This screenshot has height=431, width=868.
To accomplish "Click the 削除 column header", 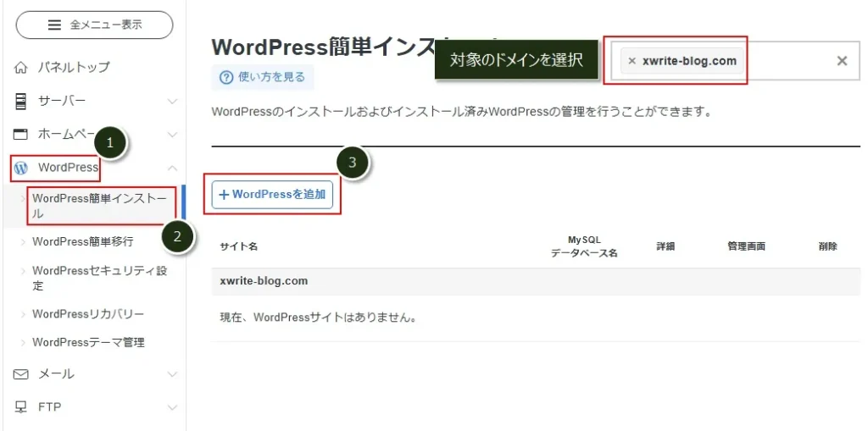I will tap(827, 246).
